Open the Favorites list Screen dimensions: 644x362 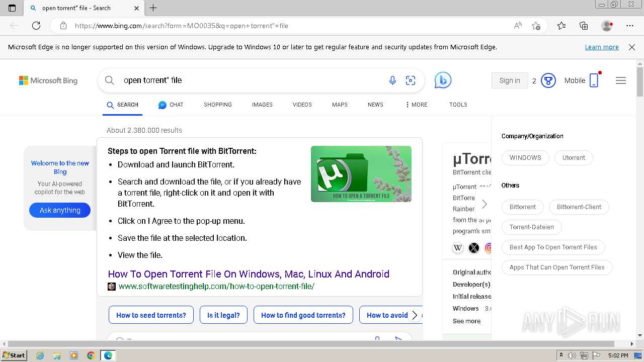(x=561, y=26)
